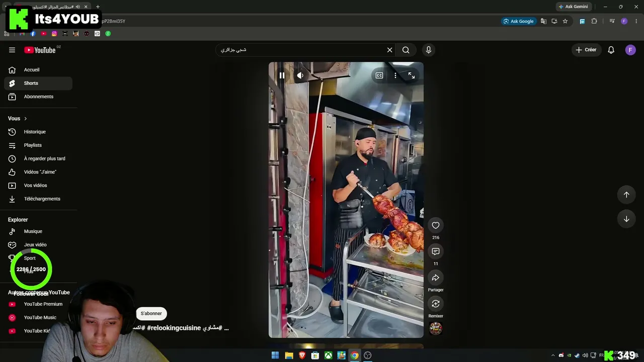Go to Accueil in the sidebar

pos(38,70)
